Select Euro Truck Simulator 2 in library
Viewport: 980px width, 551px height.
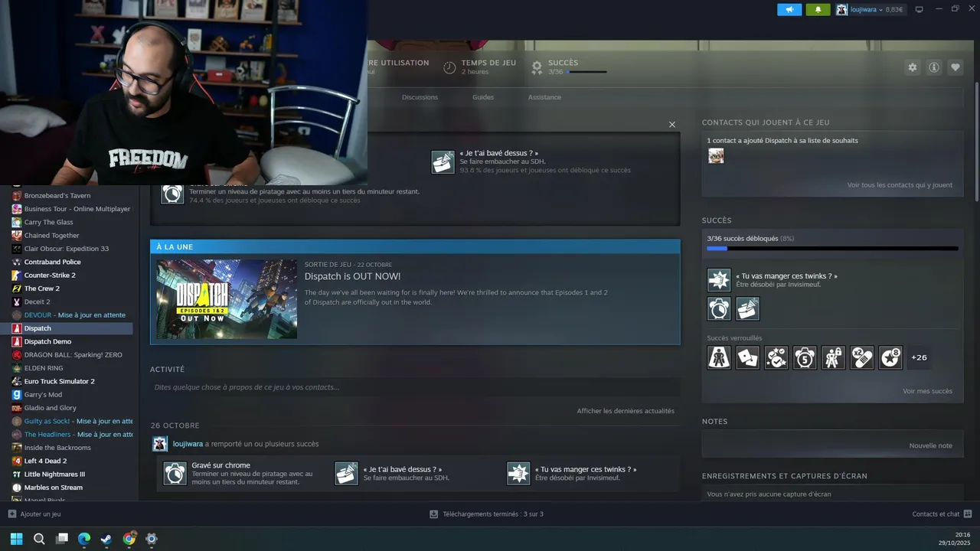[x=59, y=381]
